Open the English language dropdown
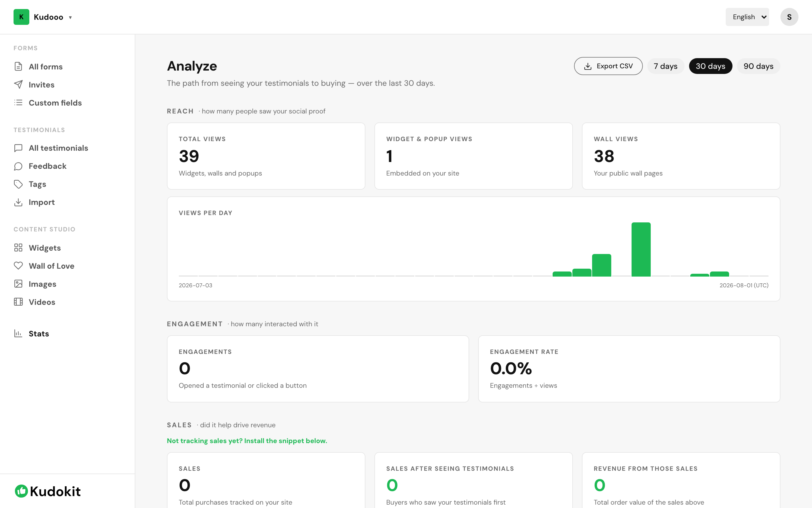This screenshot has height=508, width=812. [x=747, y=17]
